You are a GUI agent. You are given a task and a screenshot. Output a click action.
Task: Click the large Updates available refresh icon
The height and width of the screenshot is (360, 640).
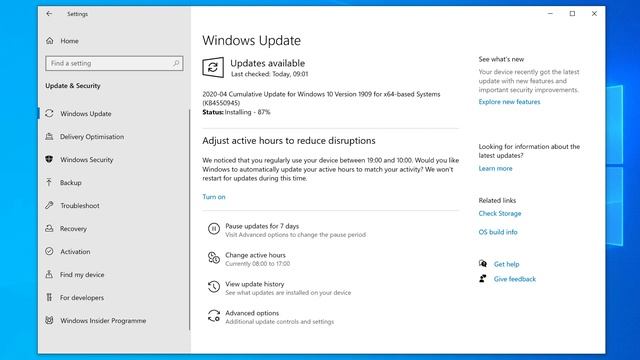coord(213,67)
